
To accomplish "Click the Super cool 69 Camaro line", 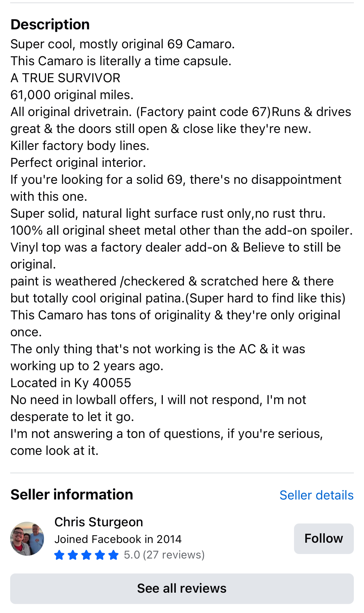I will coord(122,44).
